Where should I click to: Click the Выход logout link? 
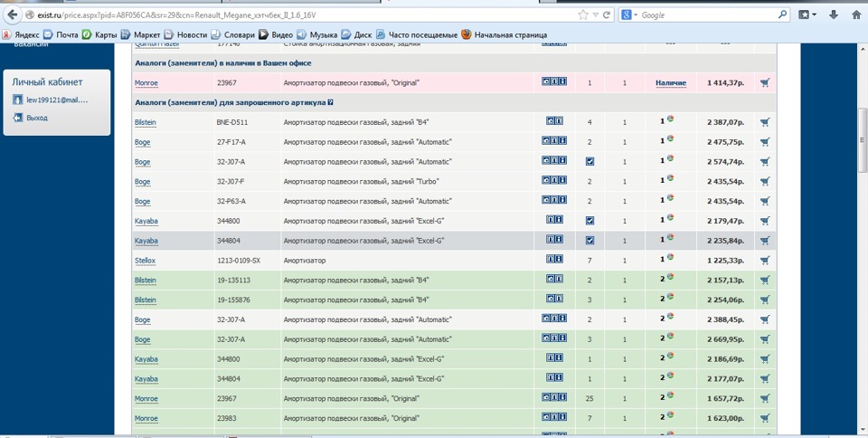(37, 118)
